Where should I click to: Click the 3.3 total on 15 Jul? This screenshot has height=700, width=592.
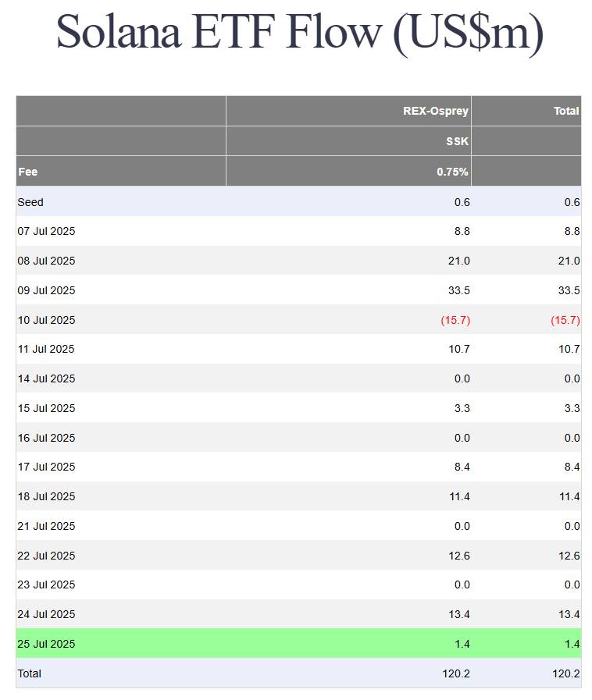coord(572,408)
